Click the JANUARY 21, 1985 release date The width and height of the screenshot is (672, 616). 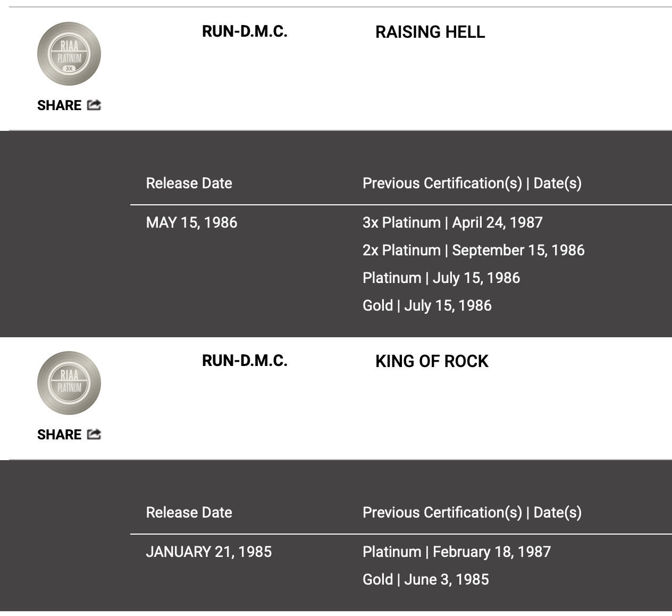[208, 552]
